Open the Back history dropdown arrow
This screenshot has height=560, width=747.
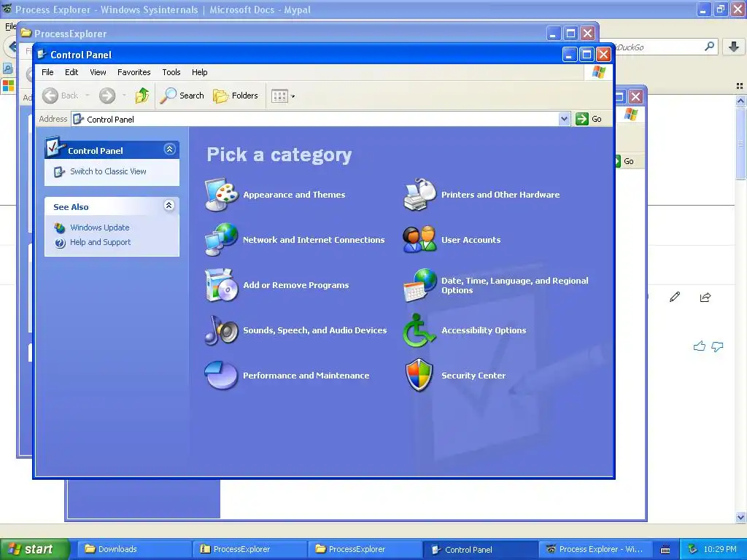[88, 96]
